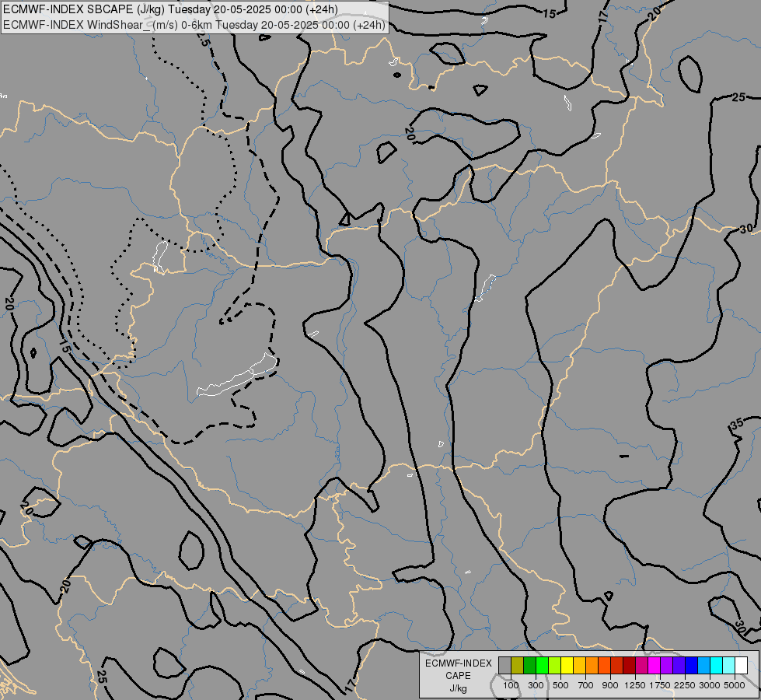Click the CAPE label in legend

tap(458, 676)
